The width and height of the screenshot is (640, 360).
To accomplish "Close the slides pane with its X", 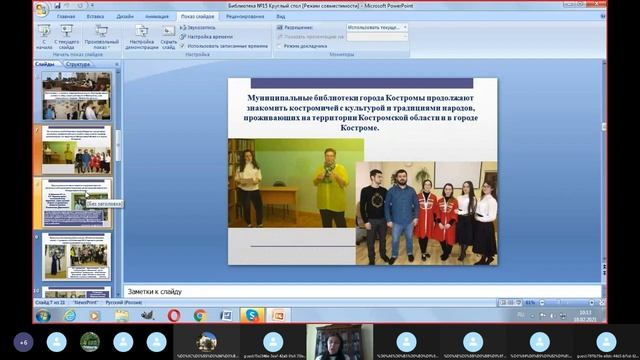I will [117, 64].
